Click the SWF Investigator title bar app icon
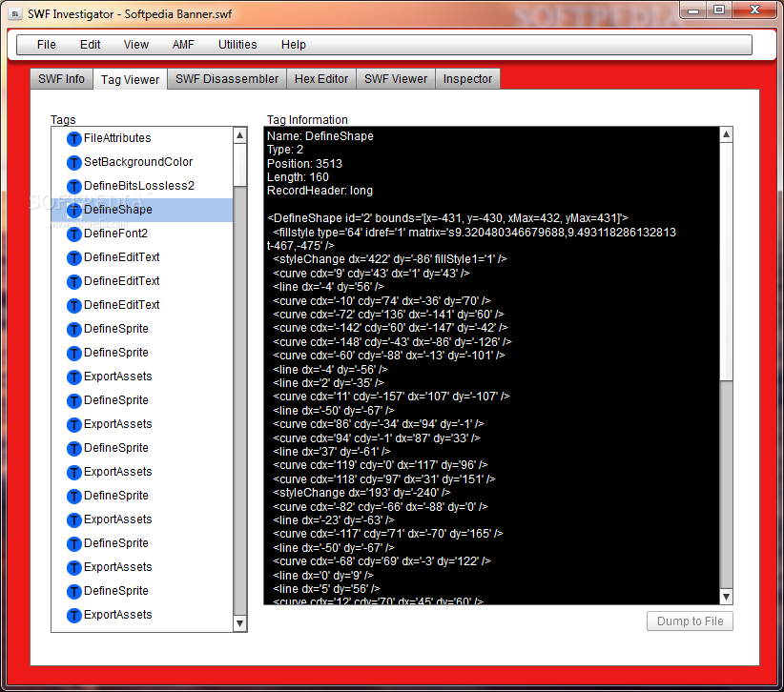 15,14
